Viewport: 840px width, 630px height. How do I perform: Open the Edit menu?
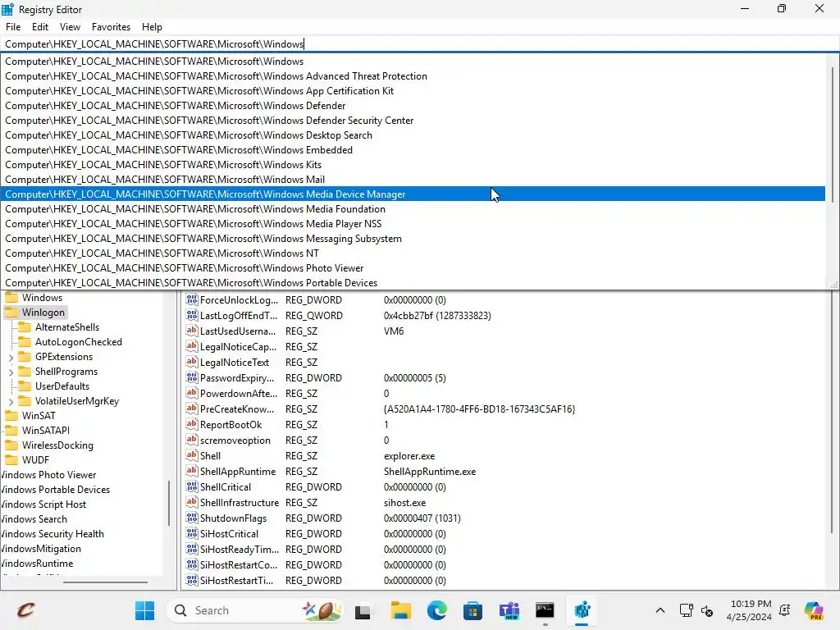coord(40,27)
